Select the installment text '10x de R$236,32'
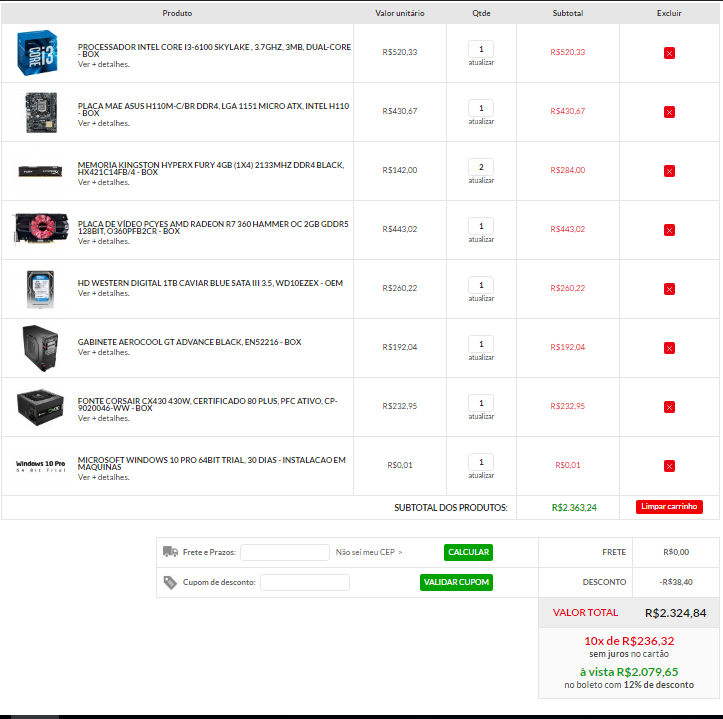The width and height of the screenshot is (723, 719). tap(629, 641)
